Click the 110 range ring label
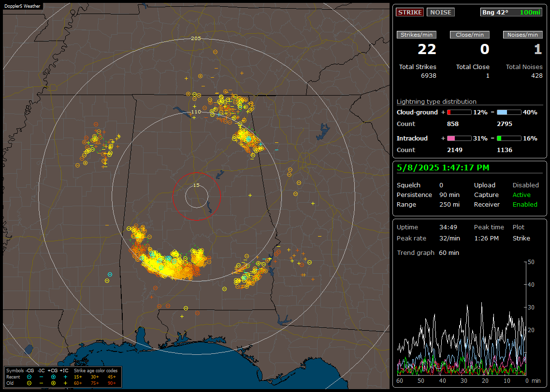Image resolution: width=550 pixels, height=392 pixels. coord(196,112)
